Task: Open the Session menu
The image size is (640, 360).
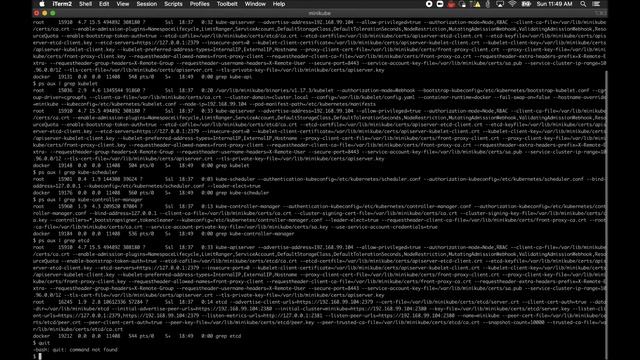Action: [147, 4]
